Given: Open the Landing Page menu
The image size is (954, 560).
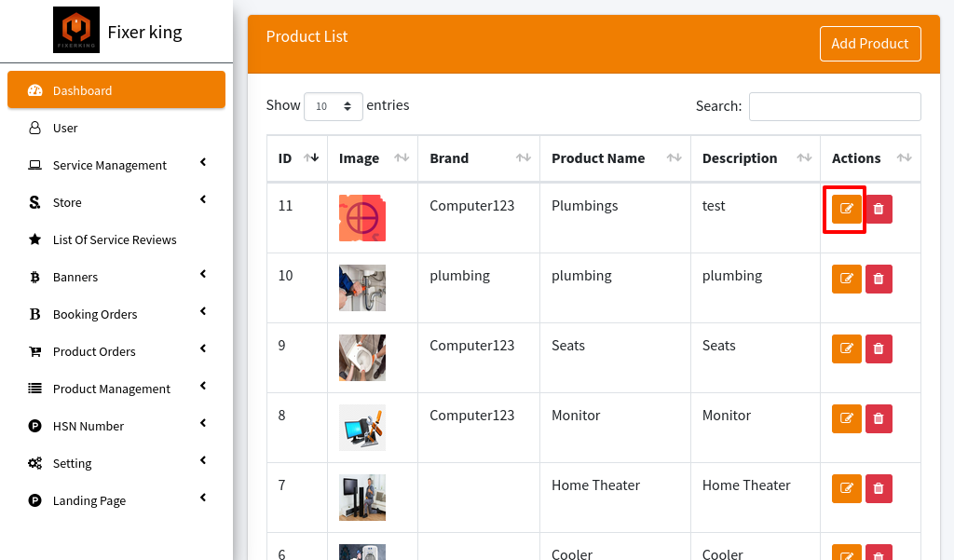Looking at the screenshot, I should tap(116, 500).
